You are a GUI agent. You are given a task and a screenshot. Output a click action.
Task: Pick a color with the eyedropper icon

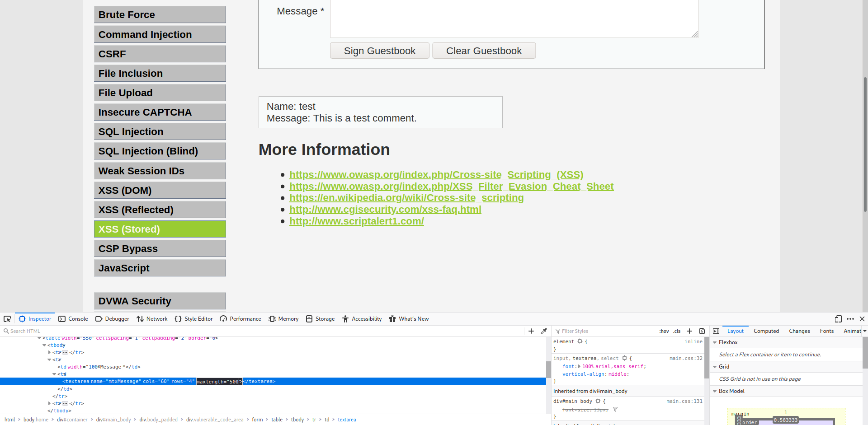(544, 331)
